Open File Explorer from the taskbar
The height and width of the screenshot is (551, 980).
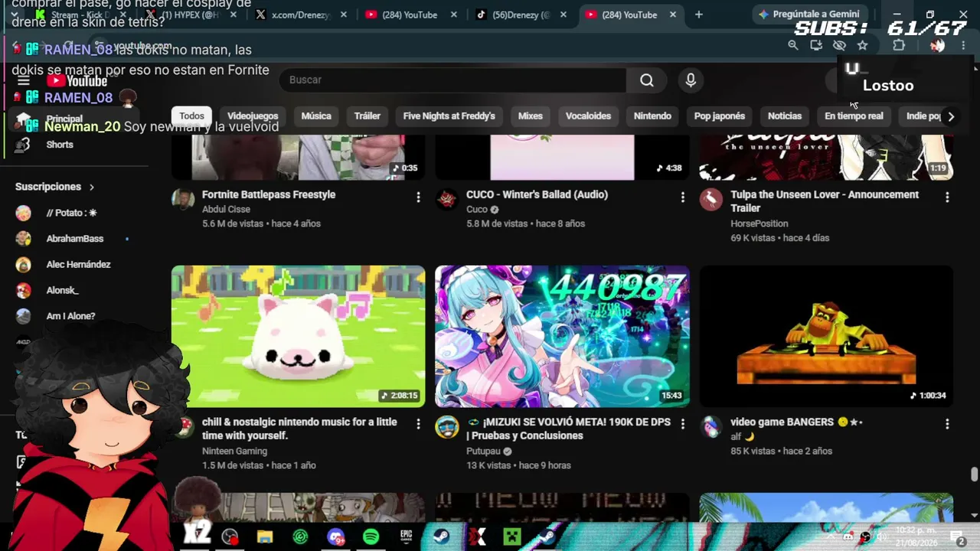tap(265, 536)
